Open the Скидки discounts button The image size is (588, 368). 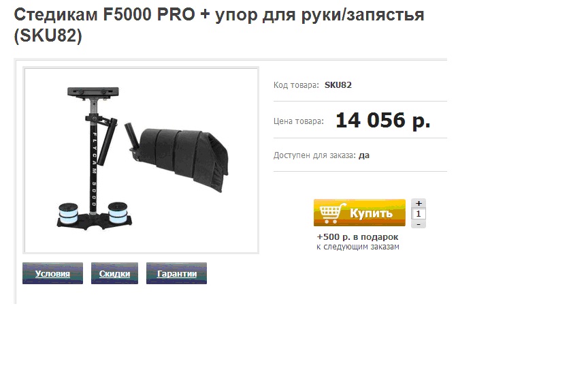[x=114, y=273]
